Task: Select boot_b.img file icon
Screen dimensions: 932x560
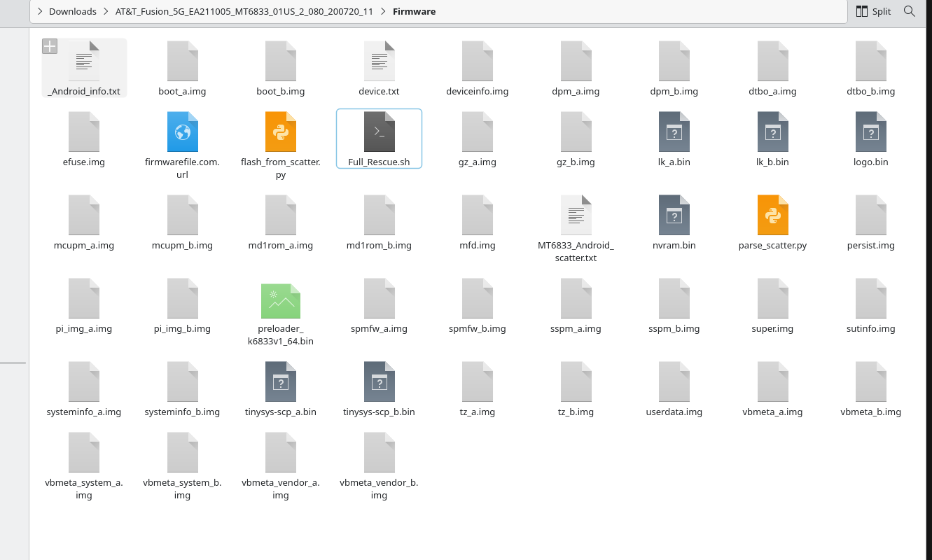Action: (281, 61)
